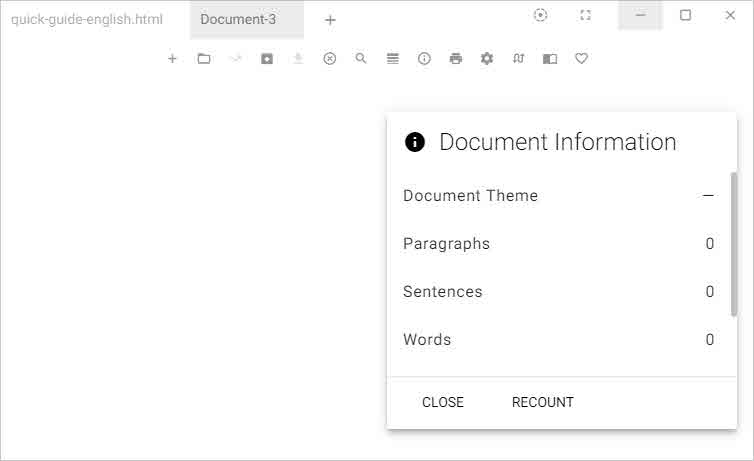The width and height of the screenshot is (754, 461).
Task: Click the Document Theme dash value
Action: 708,196
